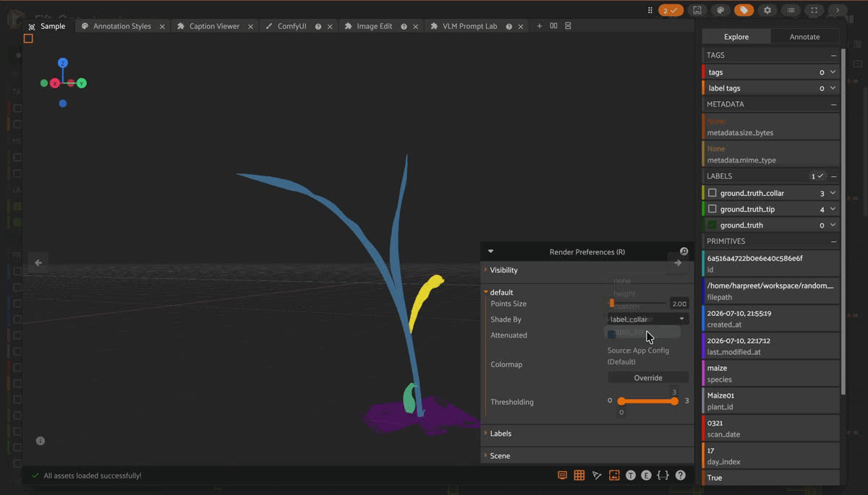The width and height of the screenshot is (868, 495).
Task: Click the Thresholding slider left handle
Action: coord(621,401)
